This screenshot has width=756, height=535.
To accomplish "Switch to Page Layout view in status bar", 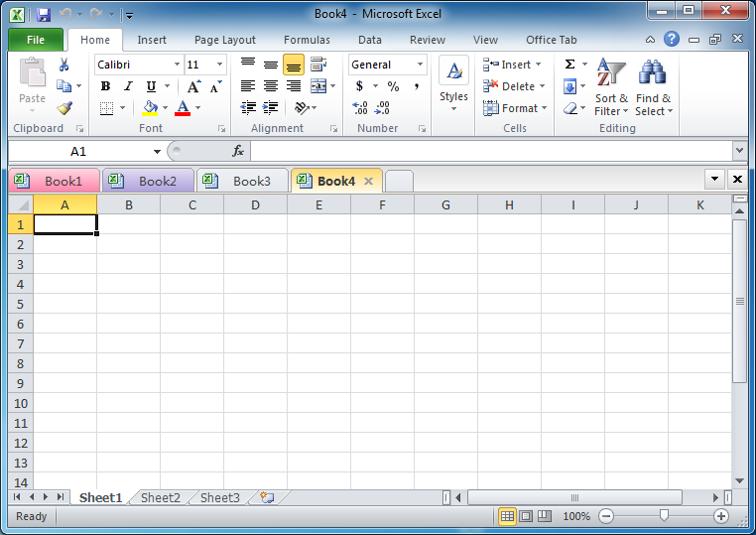I will pyautogui.click(x=526, y=516).
